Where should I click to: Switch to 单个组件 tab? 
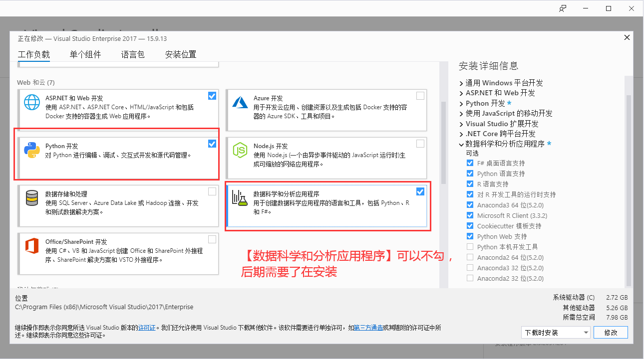click(85, 54)
